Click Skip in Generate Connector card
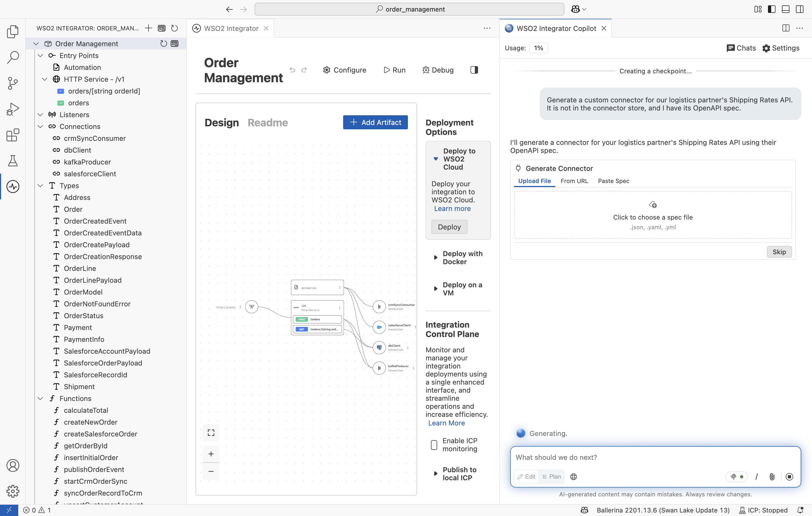Screen dimensions: 812x516 [x=779, y=252]
